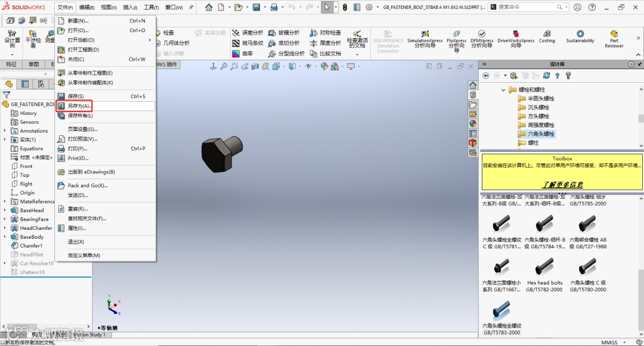Run 厚度分析 thickness analysis
644x346 pixels.
click(326, 43)
